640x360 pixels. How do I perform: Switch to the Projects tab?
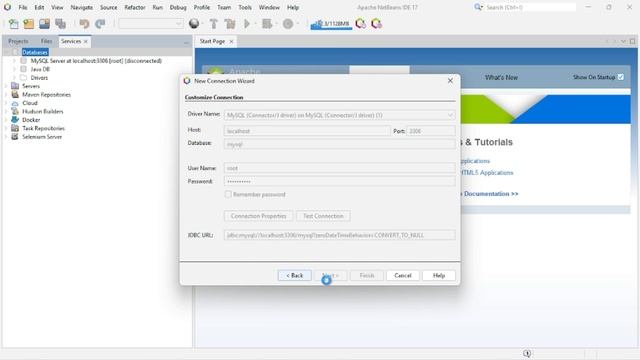coord(18,41)
